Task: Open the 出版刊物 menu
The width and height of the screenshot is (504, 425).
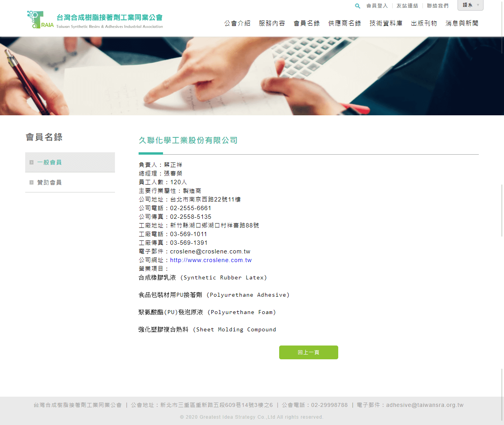Action: (424, 23)
